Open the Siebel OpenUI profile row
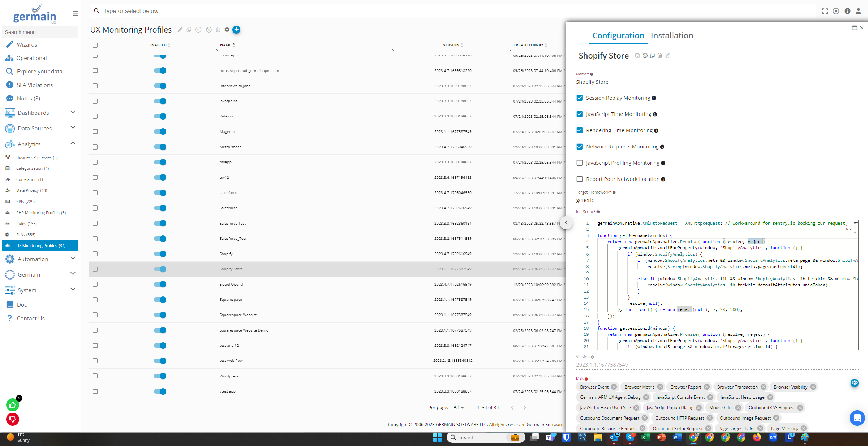This screenshot has height=446, width=868. point(232,285)
